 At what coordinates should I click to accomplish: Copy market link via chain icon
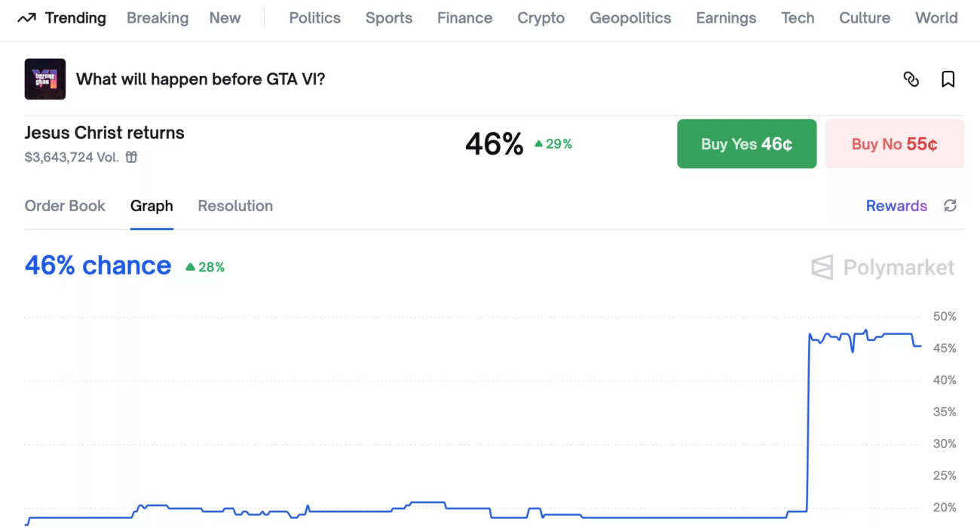pyautogui.click(x=911, y=79)
